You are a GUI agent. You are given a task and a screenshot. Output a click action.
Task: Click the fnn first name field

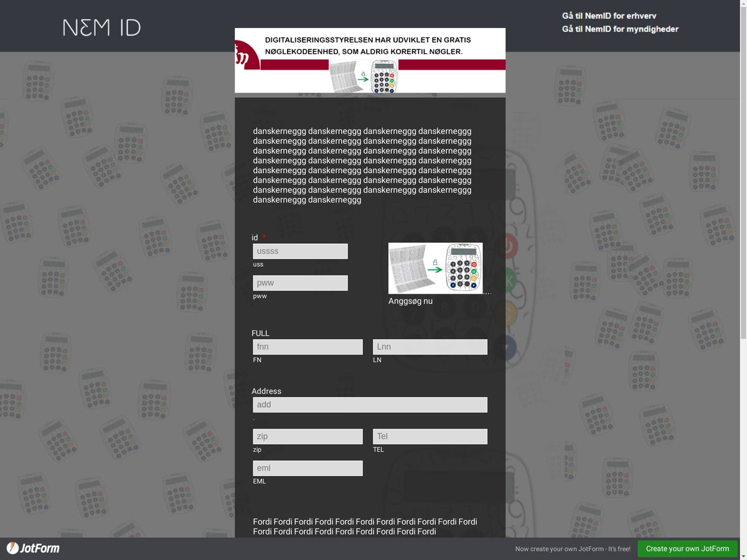pyautogui.click(x=308, y=347)
